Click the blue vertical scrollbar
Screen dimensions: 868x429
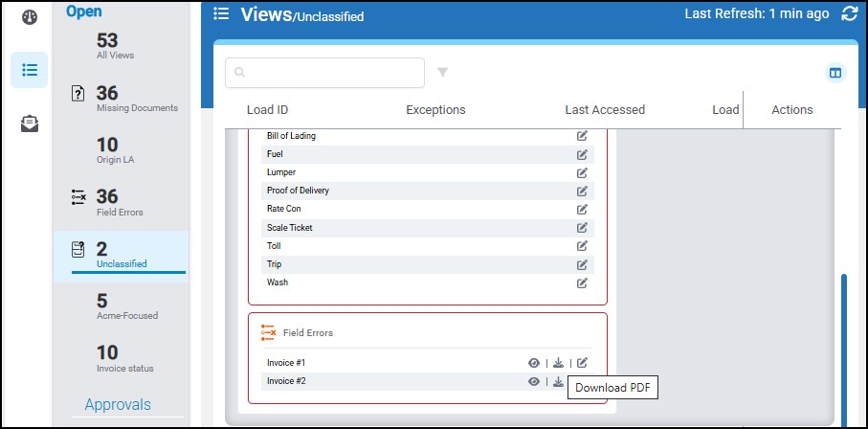[x=844, y=350]
